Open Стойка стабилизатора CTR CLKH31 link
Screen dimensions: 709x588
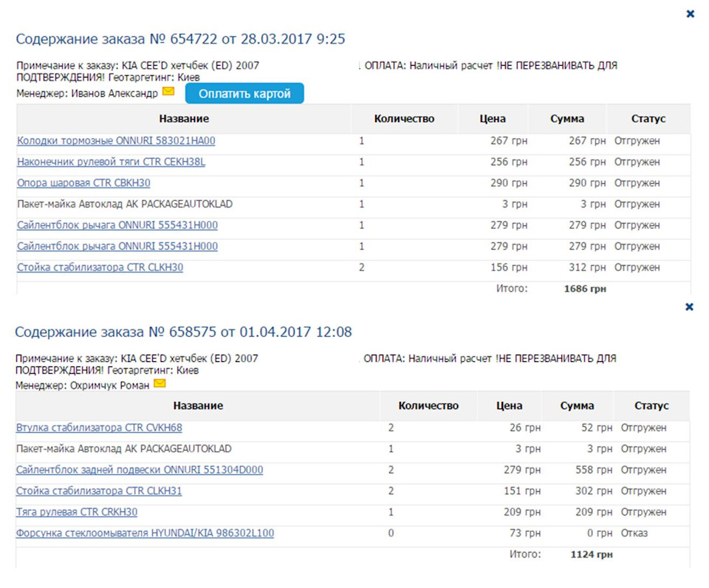click(x=98, y=490)
